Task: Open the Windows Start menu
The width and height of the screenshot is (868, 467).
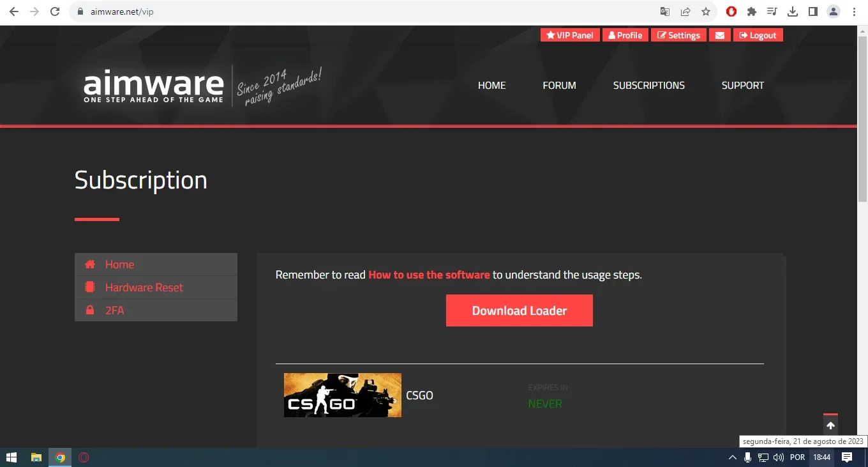Action: [x=11, y=457]
